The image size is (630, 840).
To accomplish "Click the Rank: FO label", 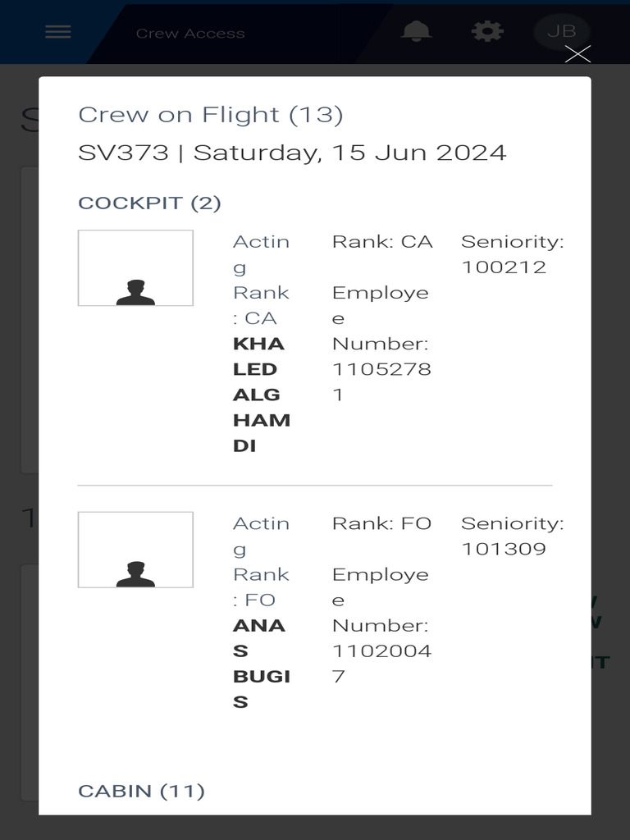I will pos(382,523).
